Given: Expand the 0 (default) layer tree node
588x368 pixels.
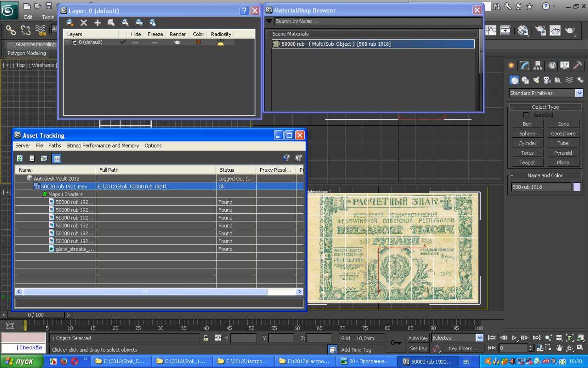Looking at the screenshot, I should [67, 42].
